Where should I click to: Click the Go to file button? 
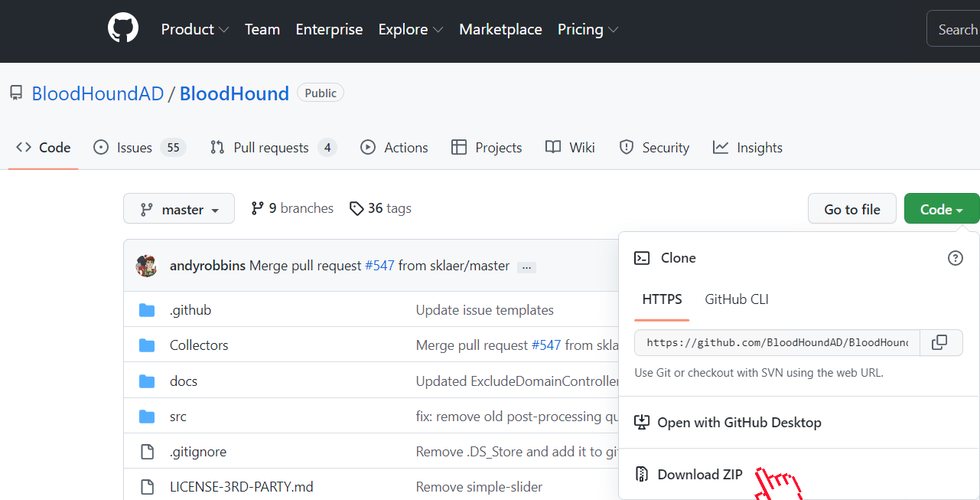pyautogui.click(x=852, y=209)
